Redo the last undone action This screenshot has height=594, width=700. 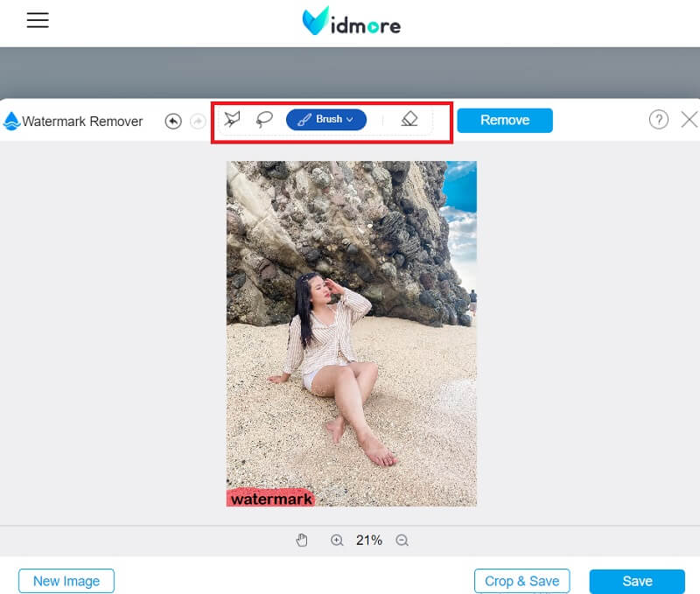[x=199, y=121]
